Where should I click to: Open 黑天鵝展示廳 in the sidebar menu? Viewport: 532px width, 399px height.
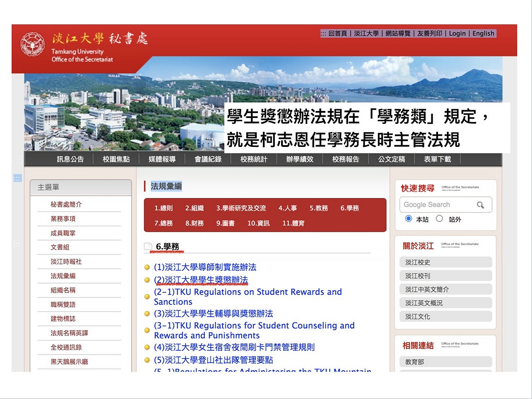(69, 361)
